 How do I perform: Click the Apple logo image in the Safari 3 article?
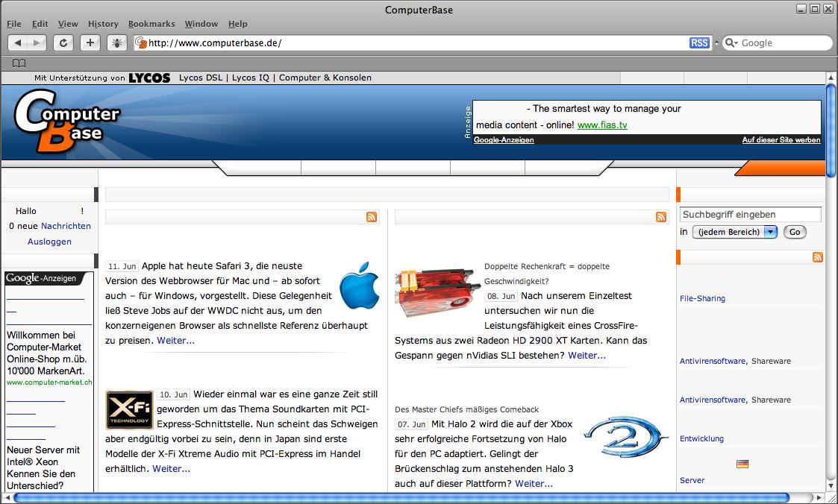359,286
